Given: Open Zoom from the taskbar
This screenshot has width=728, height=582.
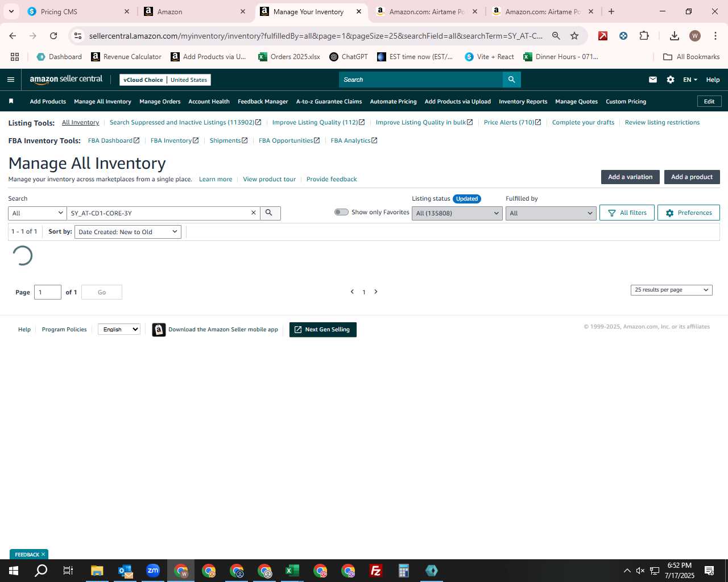Looking at the screenshot, I should 152,571.
